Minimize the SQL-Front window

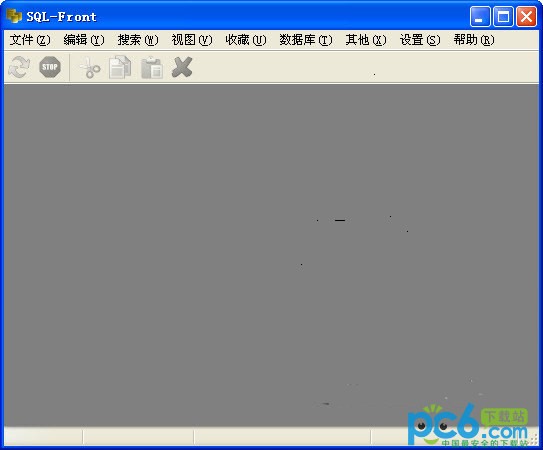(480, 16)
